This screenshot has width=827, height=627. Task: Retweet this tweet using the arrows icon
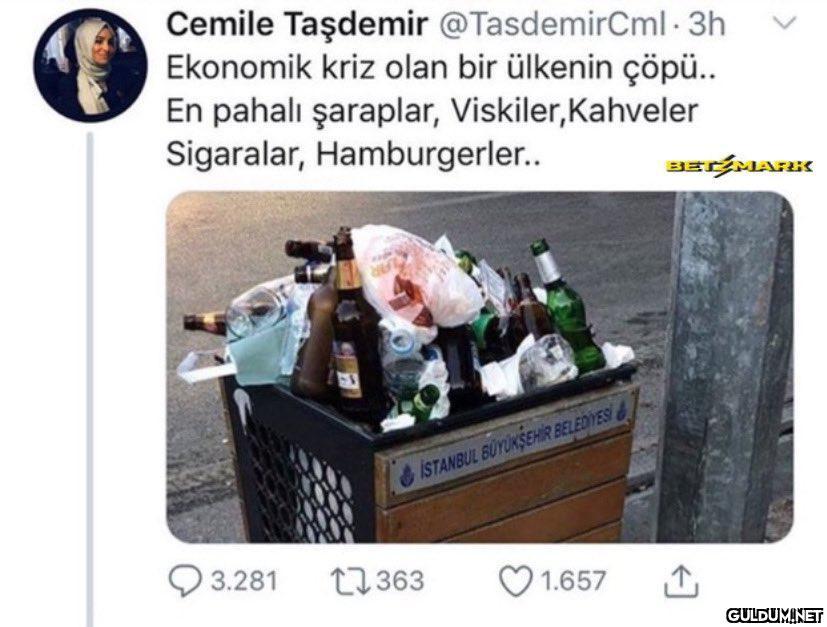[350, 581]
